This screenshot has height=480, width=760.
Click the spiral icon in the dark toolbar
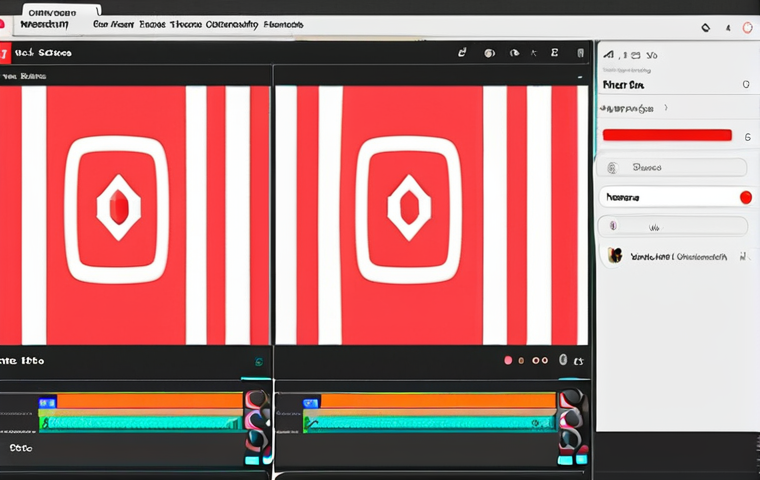click(490, 53)
